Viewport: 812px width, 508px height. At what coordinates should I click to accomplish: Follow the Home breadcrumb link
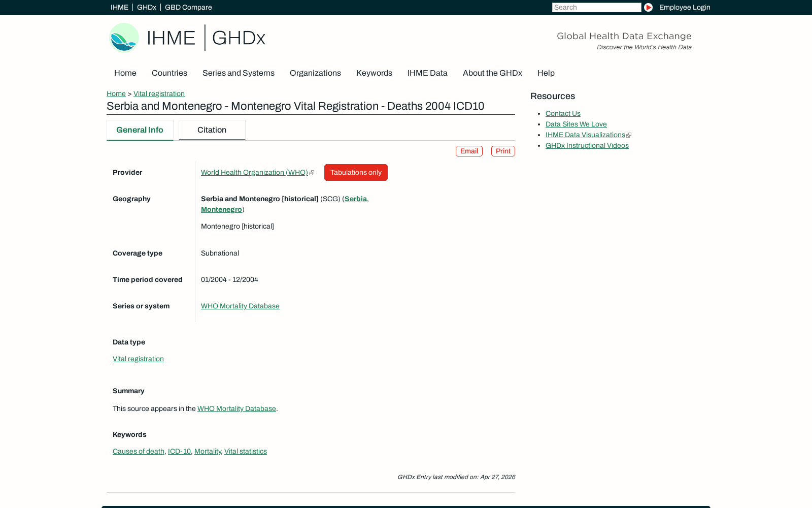[x=116, y=94]
